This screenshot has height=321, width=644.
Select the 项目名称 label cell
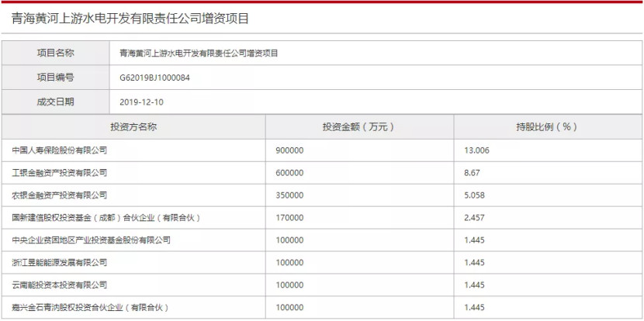tap(55, 53)
